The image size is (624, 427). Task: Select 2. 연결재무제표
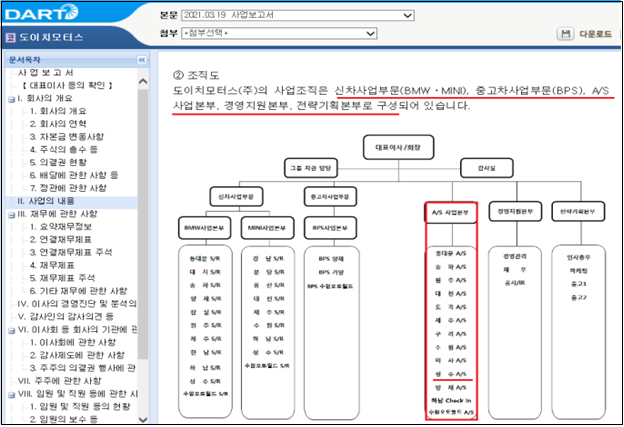pos(61,240)
